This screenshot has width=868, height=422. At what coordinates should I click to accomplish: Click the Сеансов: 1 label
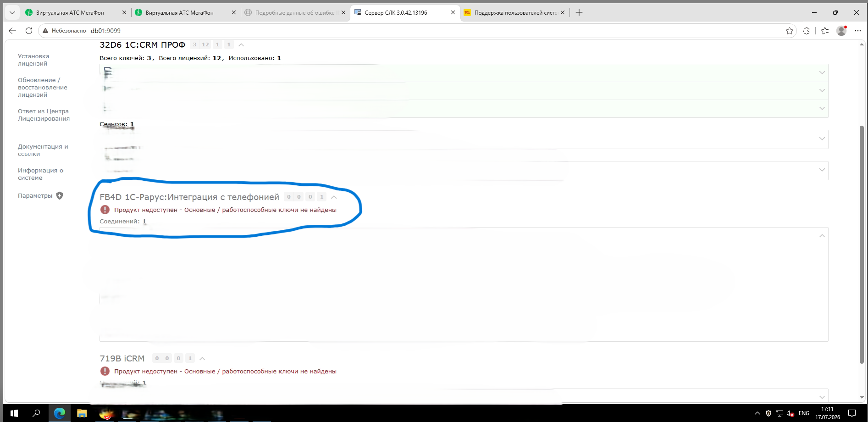tap(117, 124)
